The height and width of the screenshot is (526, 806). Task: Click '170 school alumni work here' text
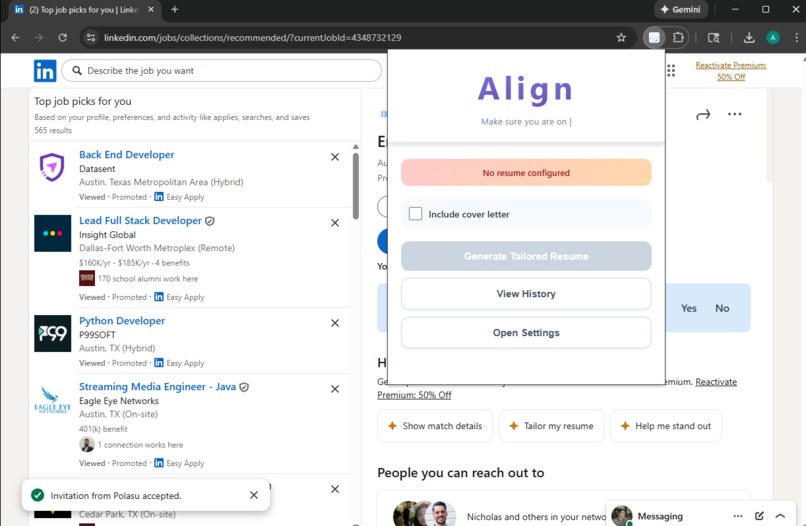[148, 279]
